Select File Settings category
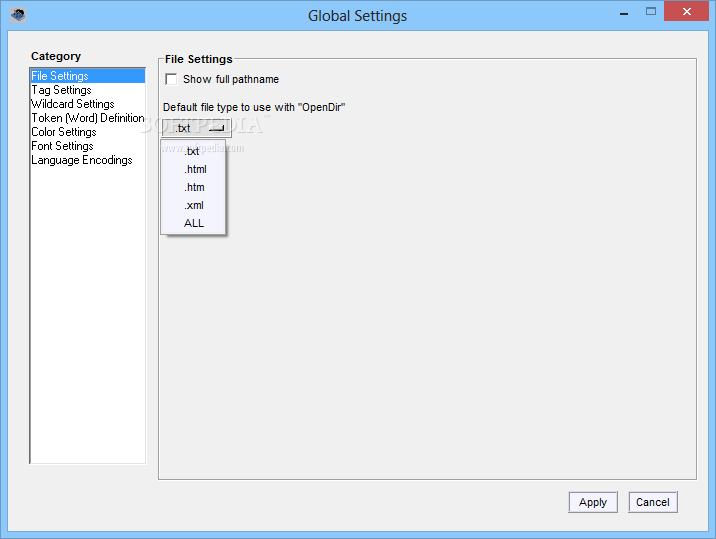716x539 pixels. (88, 76)
